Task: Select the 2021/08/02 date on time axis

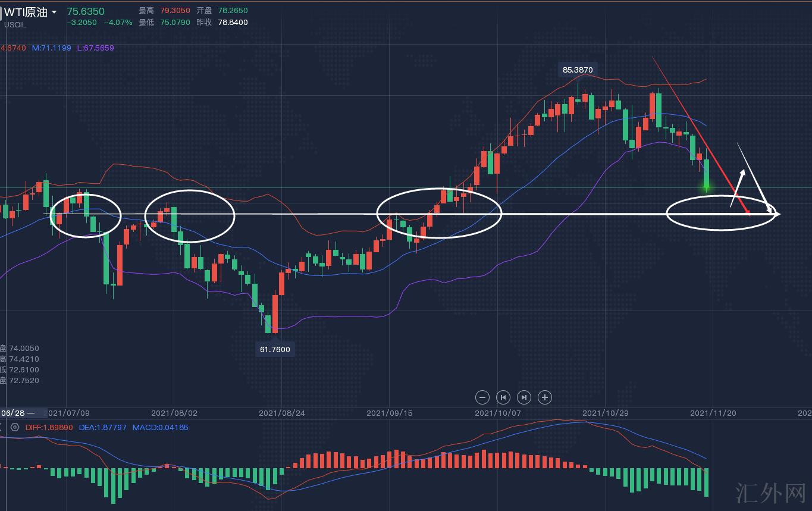Action: click(x=173, y=413)
